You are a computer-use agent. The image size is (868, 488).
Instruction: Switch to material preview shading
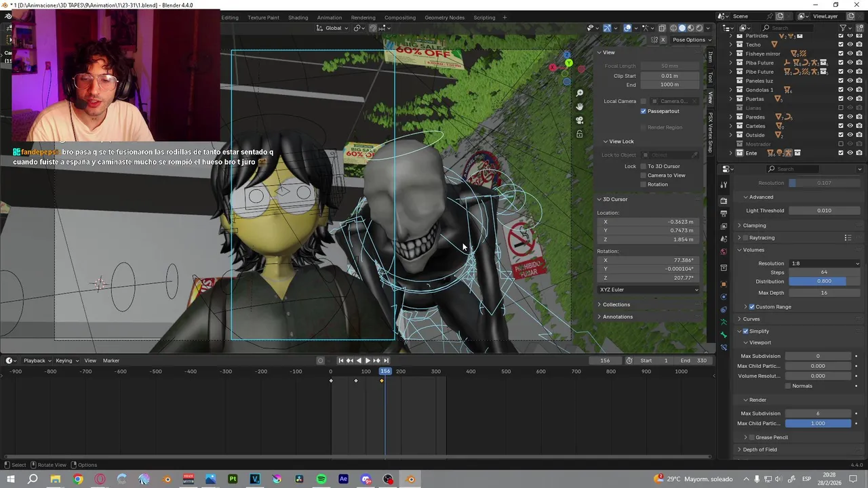pyautogui.click(x=691, y=28)
